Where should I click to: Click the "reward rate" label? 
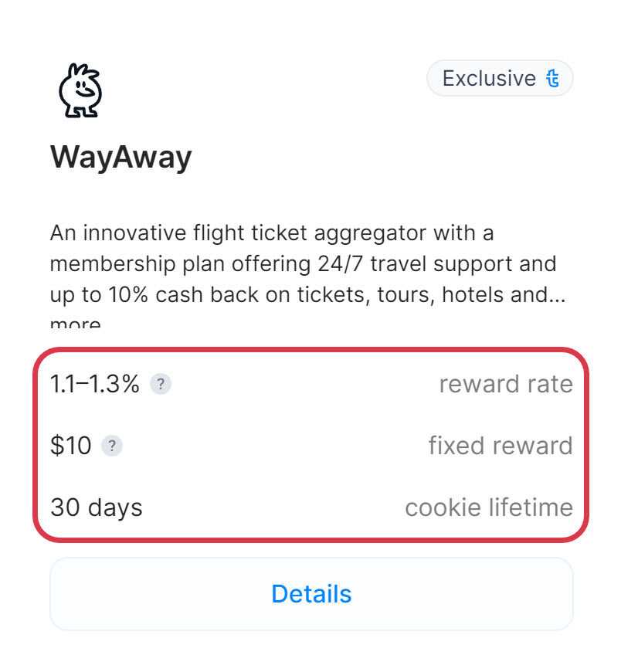(x=506, y=384)
